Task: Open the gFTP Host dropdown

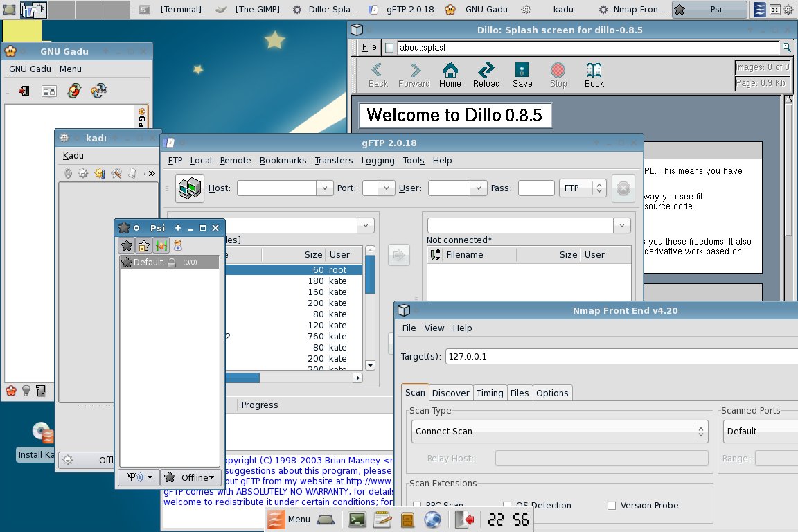Action: [325, 188]
